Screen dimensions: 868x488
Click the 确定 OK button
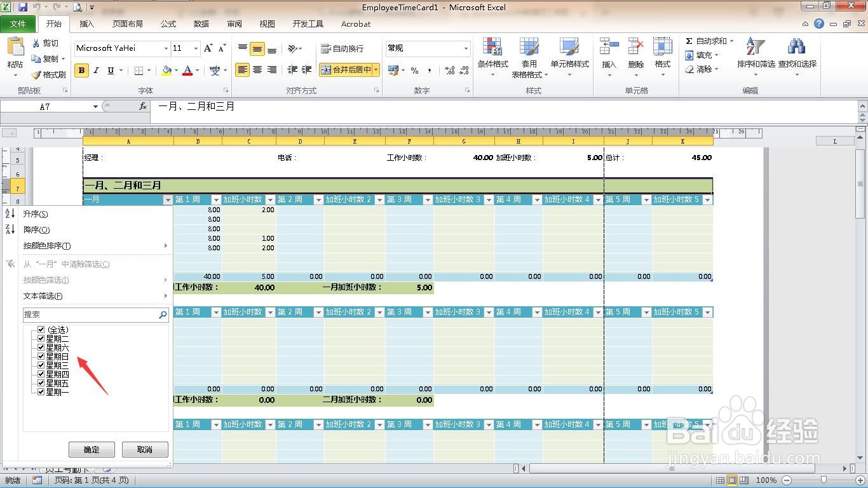92,449
